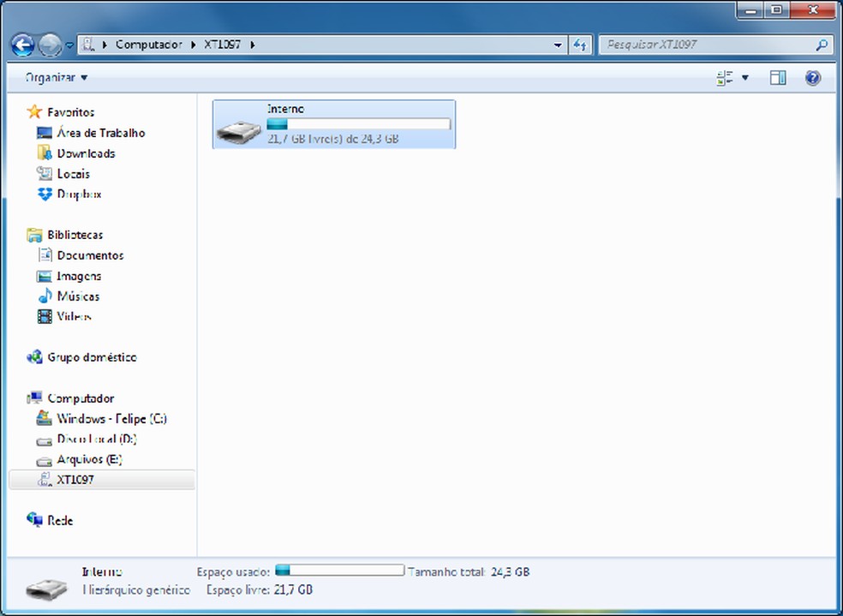Open the Imagens library
The width and height of the screenshot is (843, 616).
[79, 276]
